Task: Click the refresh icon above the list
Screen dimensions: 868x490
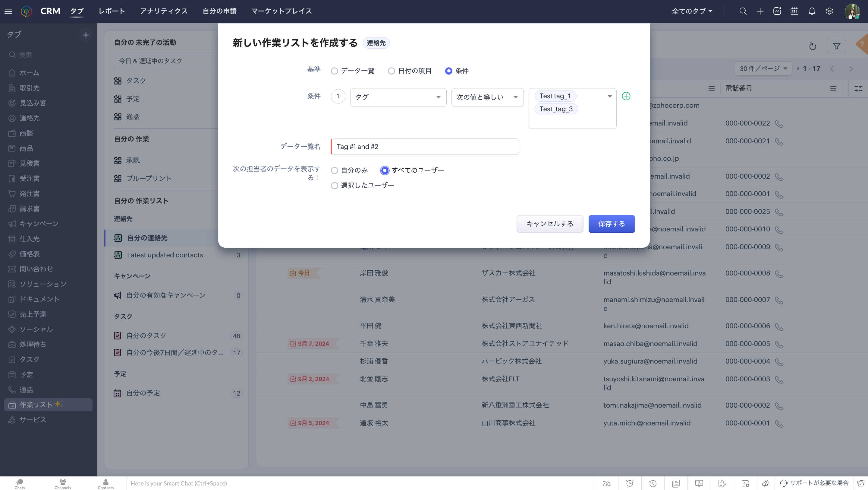Action: click(813, 46)
